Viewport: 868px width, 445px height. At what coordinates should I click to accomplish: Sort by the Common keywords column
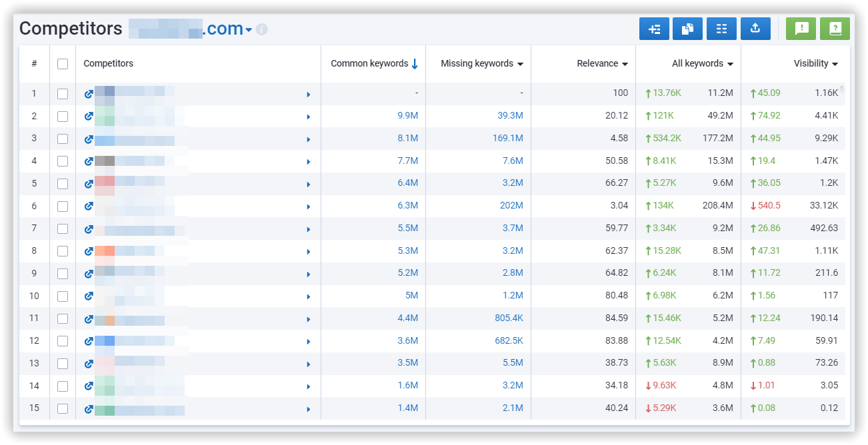click(371, 63)
